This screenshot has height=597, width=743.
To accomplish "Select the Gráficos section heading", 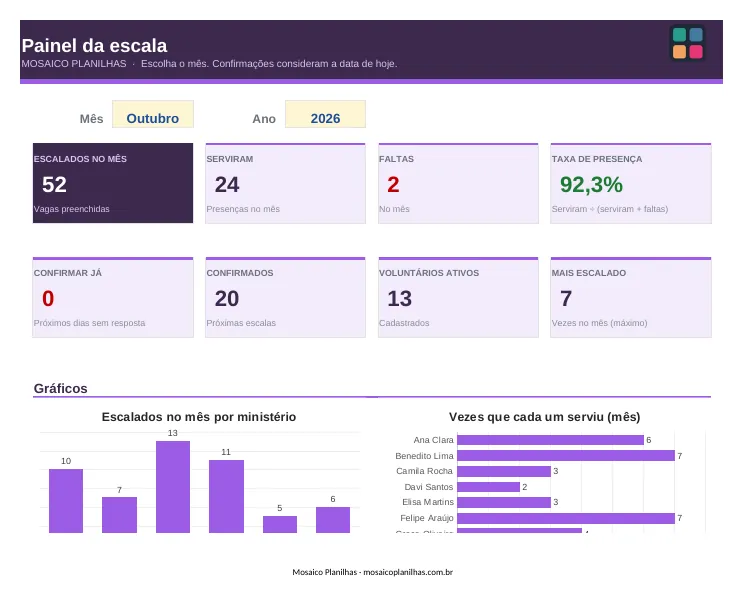I will pos(61,389).
